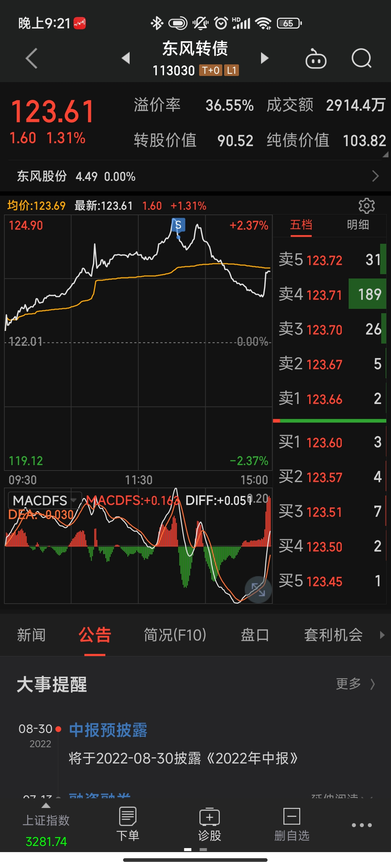
Task: Open chart settings gear icon
Action: 366,206
